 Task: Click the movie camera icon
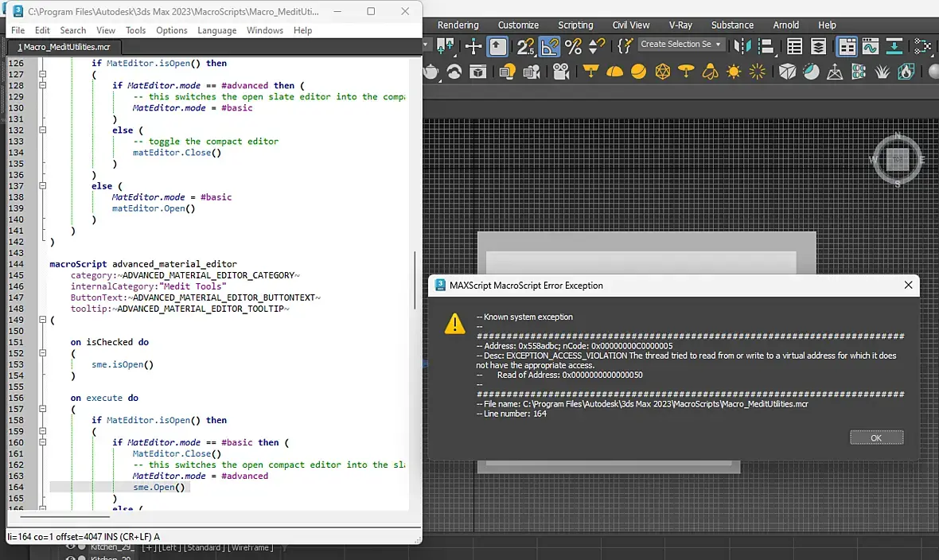561,72
